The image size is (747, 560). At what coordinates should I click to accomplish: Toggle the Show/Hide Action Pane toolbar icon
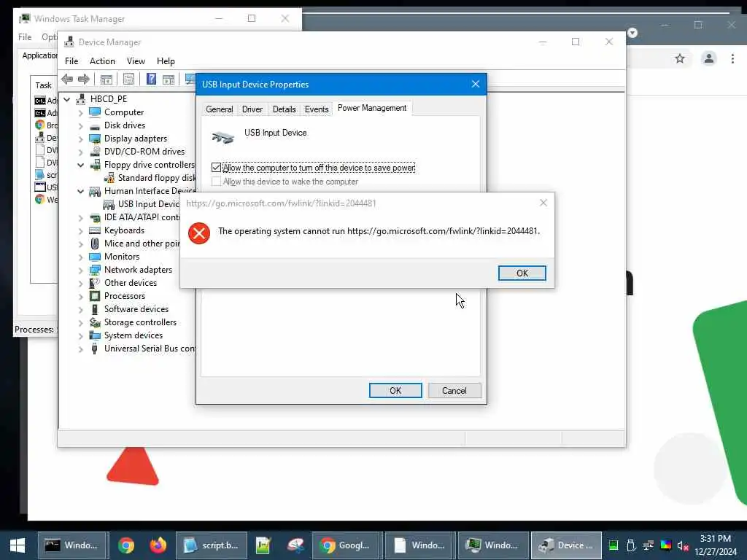tap(169, 79)
